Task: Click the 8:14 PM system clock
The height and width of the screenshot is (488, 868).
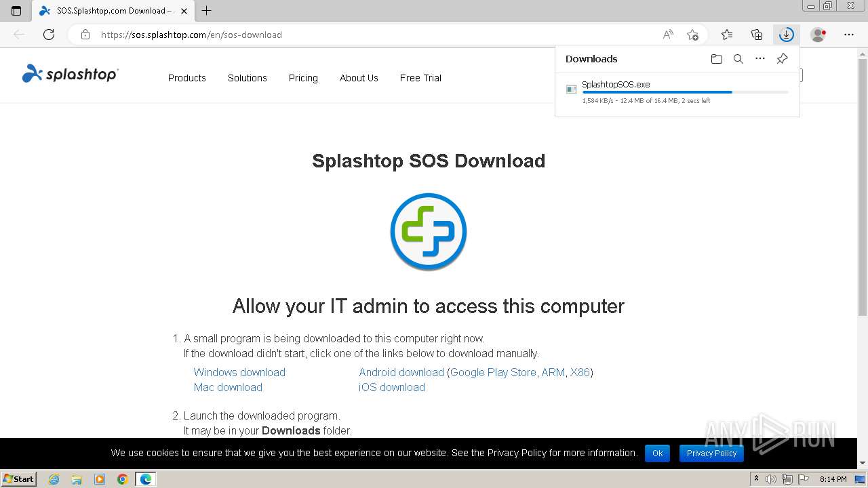Action: 833,479
